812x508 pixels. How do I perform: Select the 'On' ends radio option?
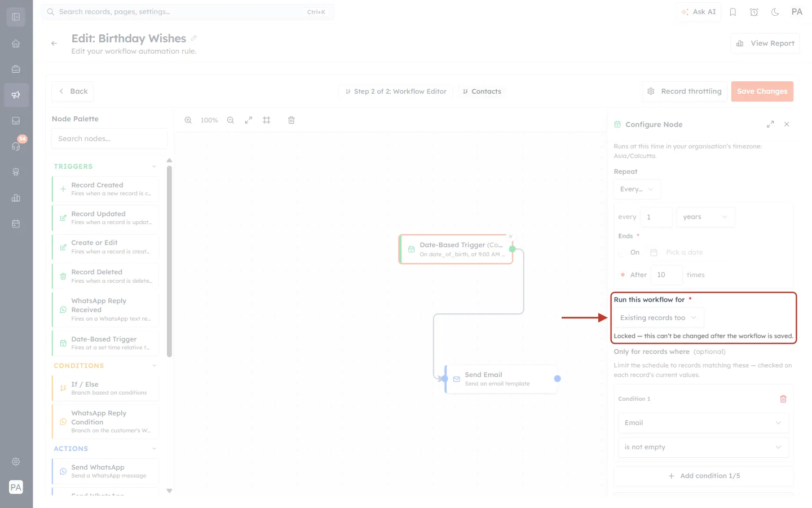click(x=621, y=252)
